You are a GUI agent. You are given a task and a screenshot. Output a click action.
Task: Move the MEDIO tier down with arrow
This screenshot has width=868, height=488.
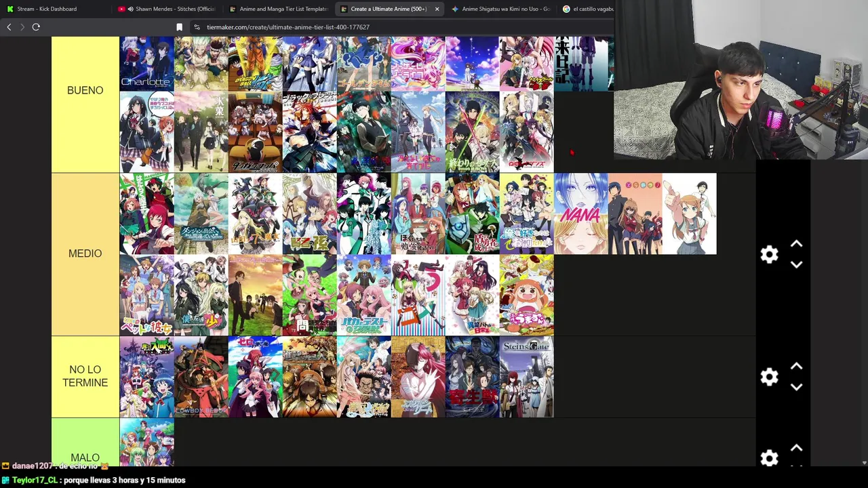point(797,264)
